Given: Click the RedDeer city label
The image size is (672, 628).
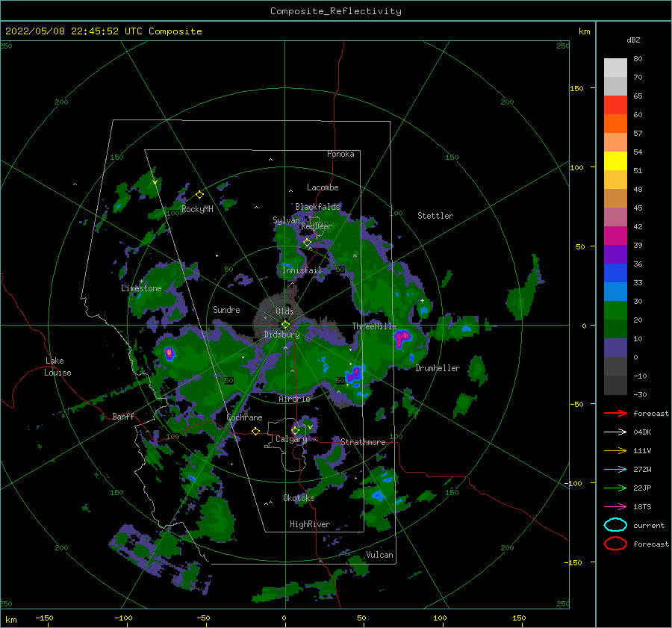Looking at the screenshot, I should pyautogui.click(x=317, y=226).
